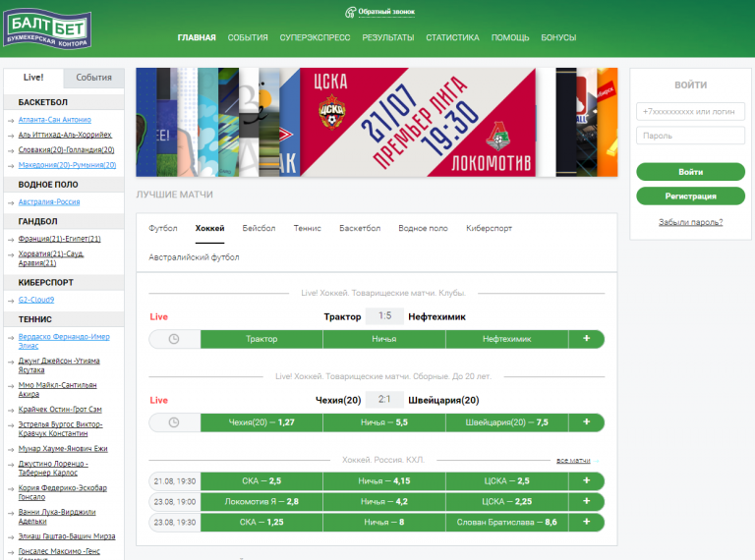Select the Водное поло tab
The width and height of the screenshot is (755, 560).
pos(423,229)
